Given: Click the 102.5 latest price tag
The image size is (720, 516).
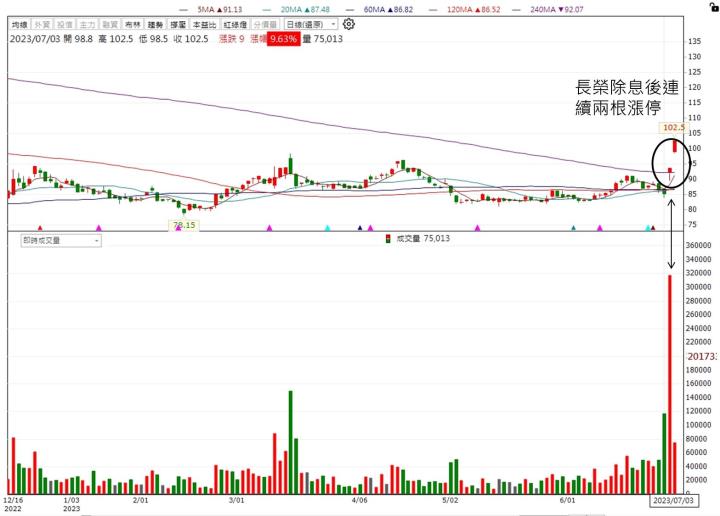Looking at the screenshot, I should pos(672,128).
